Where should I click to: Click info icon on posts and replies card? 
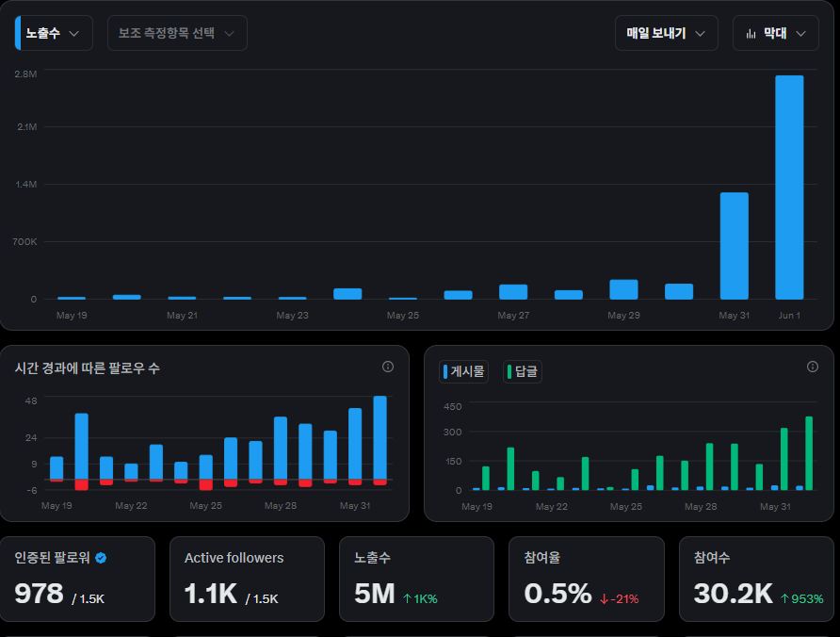pos(813,367)
